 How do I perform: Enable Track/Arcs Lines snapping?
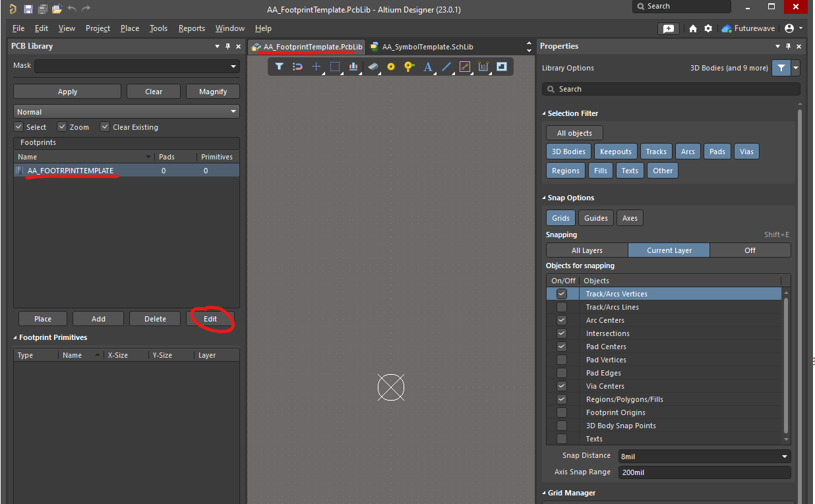(x=562, y=307)
